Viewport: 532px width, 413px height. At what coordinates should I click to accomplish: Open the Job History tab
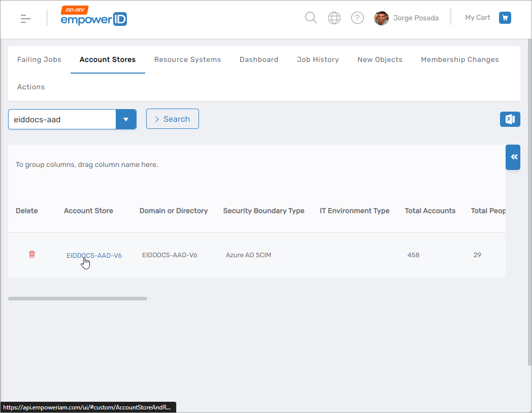pyautogui.click(x=318, y=60)
